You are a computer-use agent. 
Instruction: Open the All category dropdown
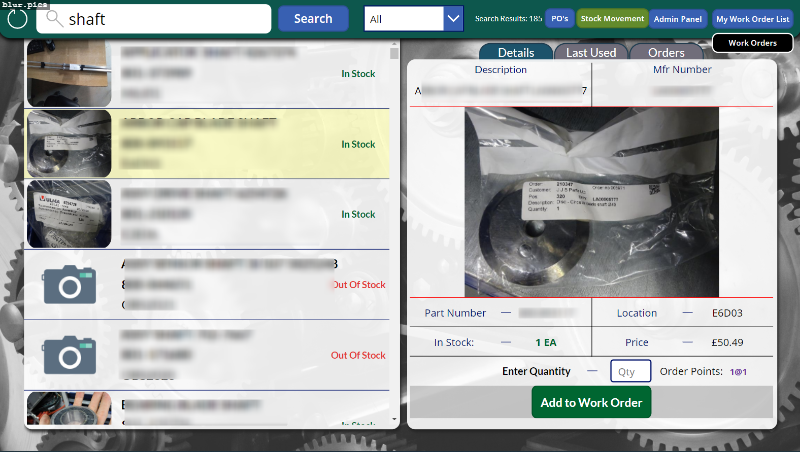tap(413, 19)
